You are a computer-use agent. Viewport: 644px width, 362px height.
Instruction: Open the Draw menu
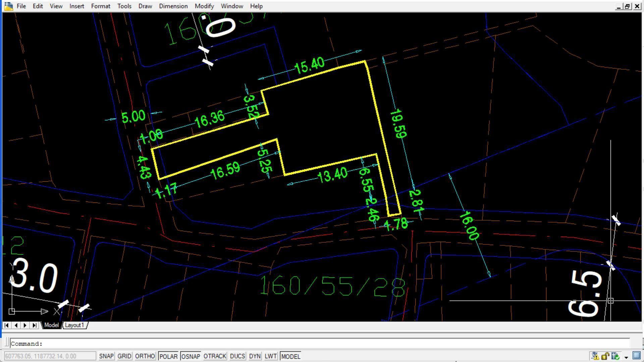click(x=145, y=6)
